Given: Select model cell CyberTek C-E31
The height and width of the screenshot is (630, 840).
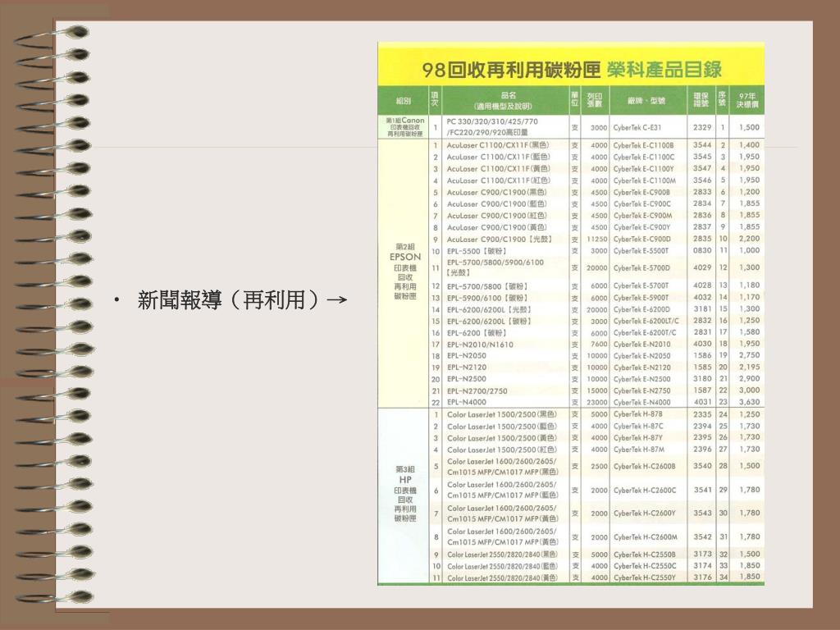Looking at the screenshot, I should click(637, 127).
